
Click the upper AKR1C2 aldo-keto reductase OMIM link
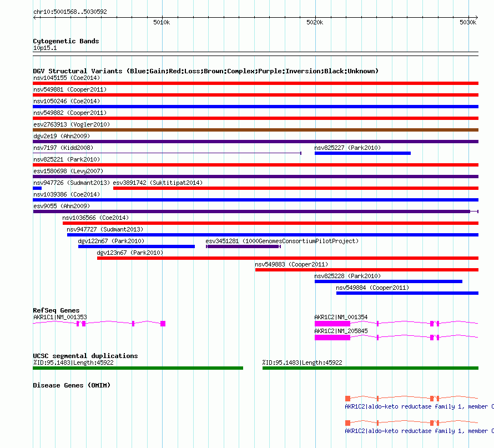pyautogui.click(x=419, y=407)
